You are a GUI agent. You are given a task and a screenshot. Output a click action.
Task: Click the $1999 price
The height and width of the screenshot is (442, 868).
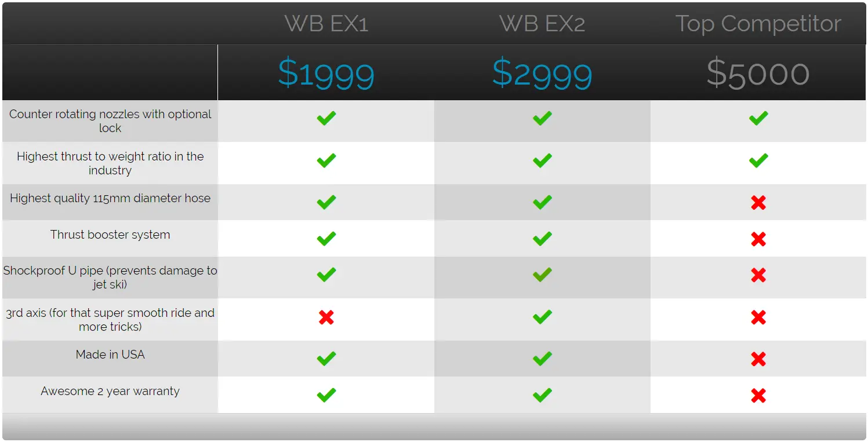point(326,74)
